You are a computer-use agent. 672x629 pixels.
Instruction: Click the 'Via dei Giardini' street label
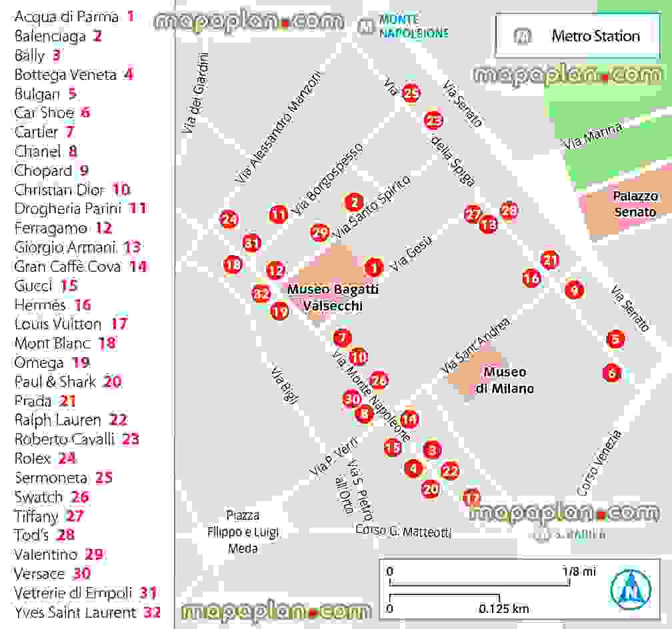pyautogui.click(x=195, y=93)
